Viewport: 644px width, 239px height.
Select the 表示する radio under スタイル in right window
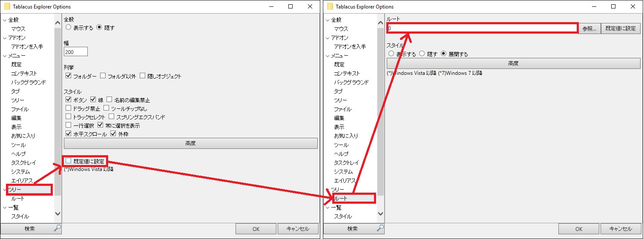(391, 54)
